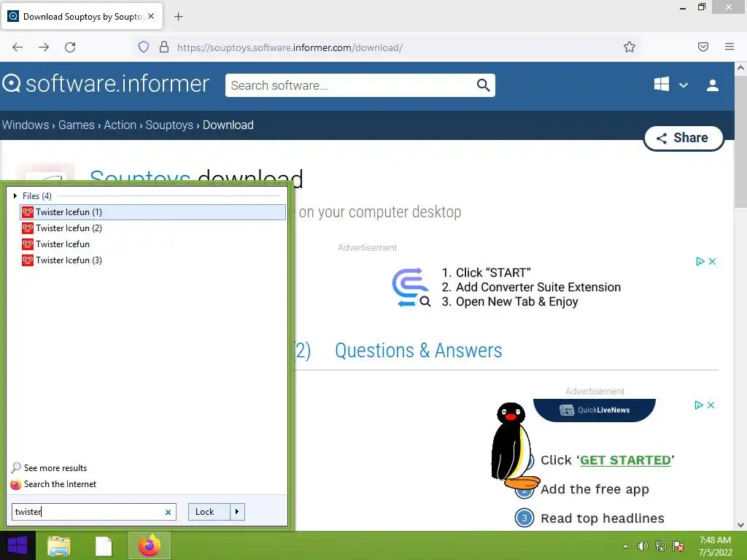Viewport: 747px width, 560px height.
Task: Click the Share button
Action: [683, 138]
